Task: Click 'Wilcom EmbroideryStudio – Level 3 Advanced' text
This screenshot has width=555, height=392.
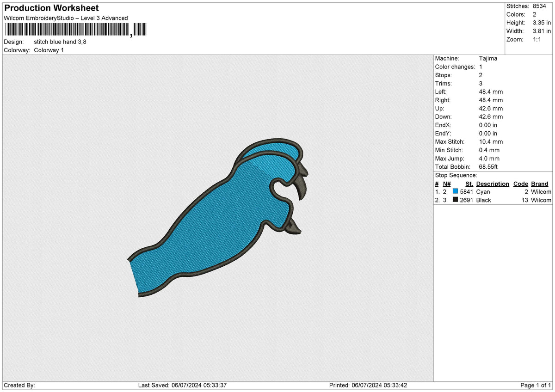Action: point(66,18)
